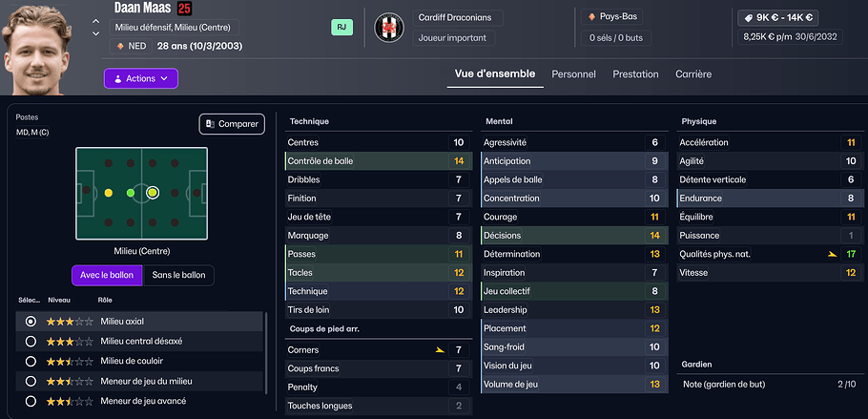Click the Pays-Bas nation flag icon
The width and height of the screenshot is (868, 419).
pyautogui.click(x=591, y=17)
